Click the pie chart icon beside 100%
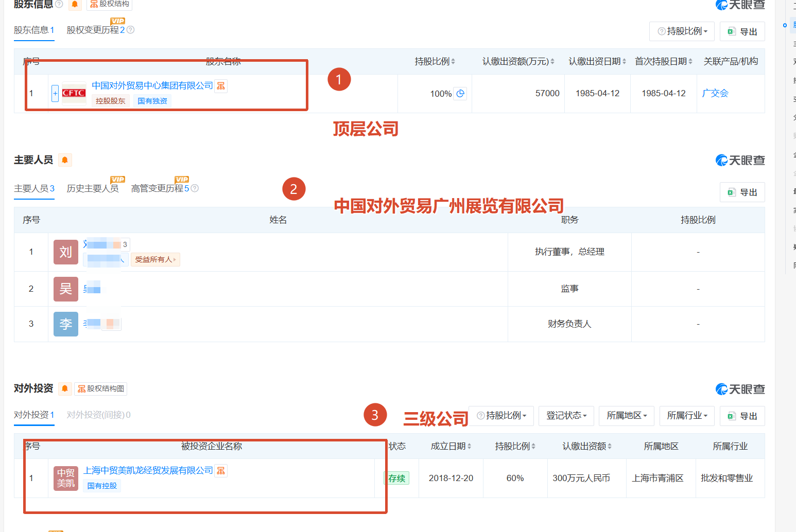This screenshot has height=532, width=796. (460, 94)
